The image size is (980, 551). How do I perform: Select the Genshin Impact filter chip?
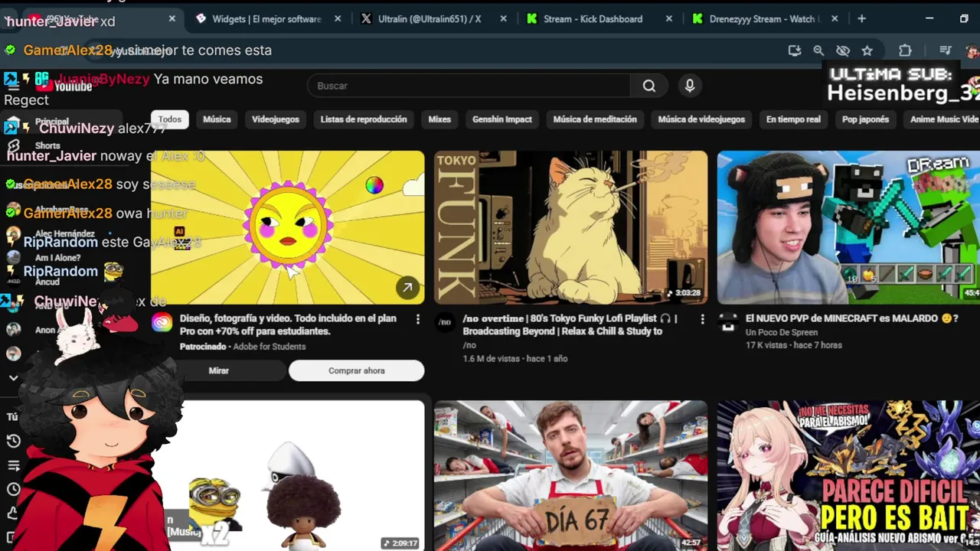(502, 119)
